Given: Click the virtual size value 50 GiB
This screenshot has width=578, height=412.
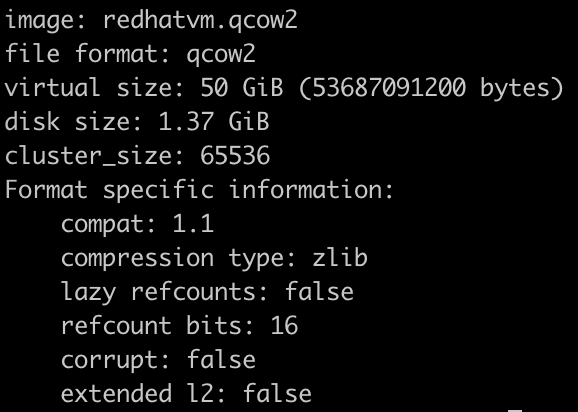Looking at the screenshot, I should (x=242, y=88).
